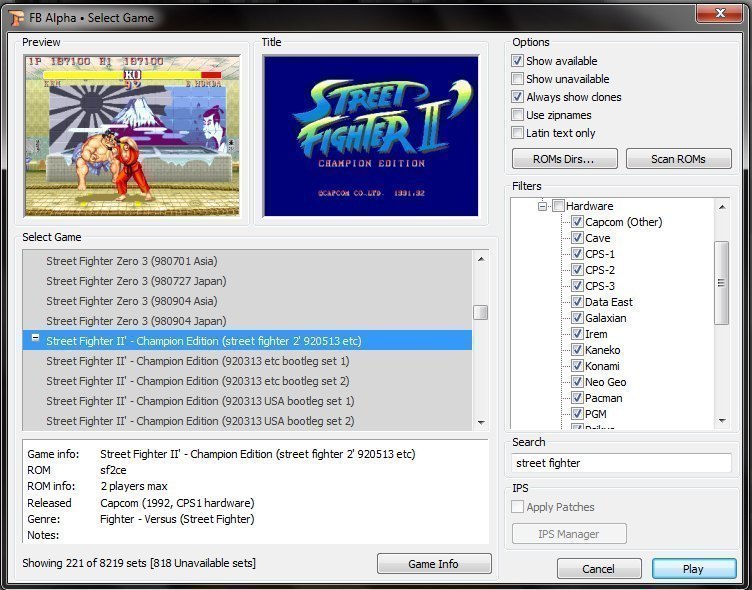Open the ROMs Dirs dialog
The image size is (752, 590).
[x=564, y=159]
